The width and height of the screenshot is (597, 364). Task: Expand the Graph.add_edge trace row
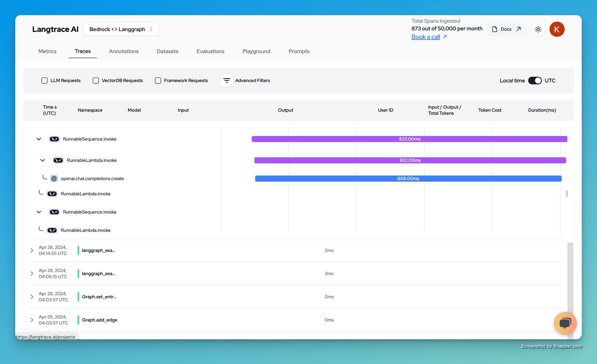pos(32,320)
